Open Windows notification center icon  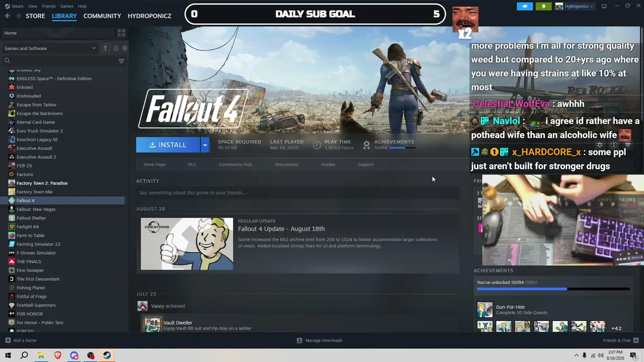pyautogui.click(x=633, y=355)
